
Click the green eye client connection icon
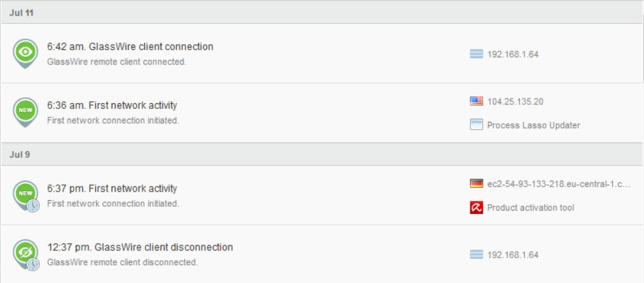25,52
